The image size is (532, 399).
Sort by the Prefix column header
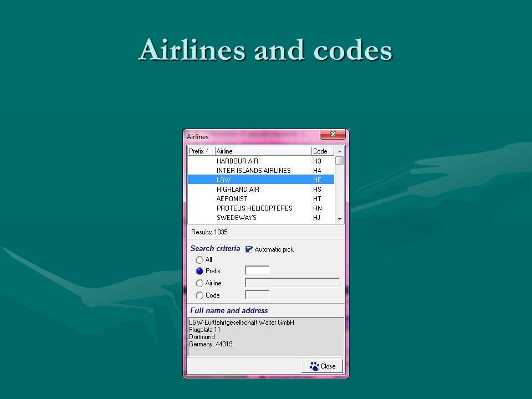pos(201,151)
